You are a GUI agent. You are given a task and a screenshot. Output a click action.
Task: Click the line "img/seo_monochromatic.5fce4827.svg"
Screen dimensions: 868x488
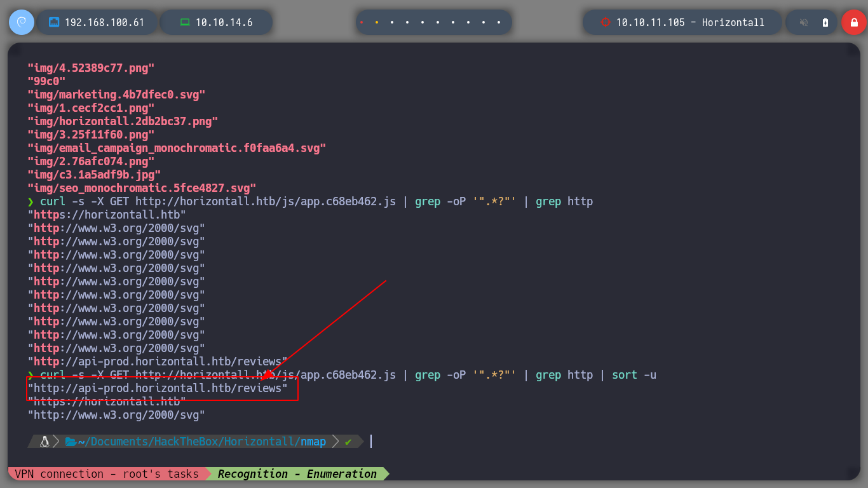142,188
